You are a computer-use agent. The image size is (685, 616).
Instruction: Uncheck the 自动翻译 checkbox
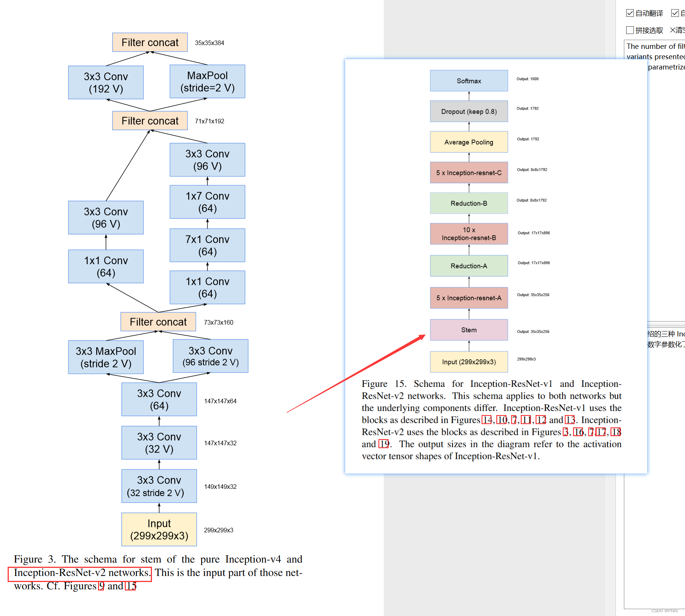(x=630, y=13)
